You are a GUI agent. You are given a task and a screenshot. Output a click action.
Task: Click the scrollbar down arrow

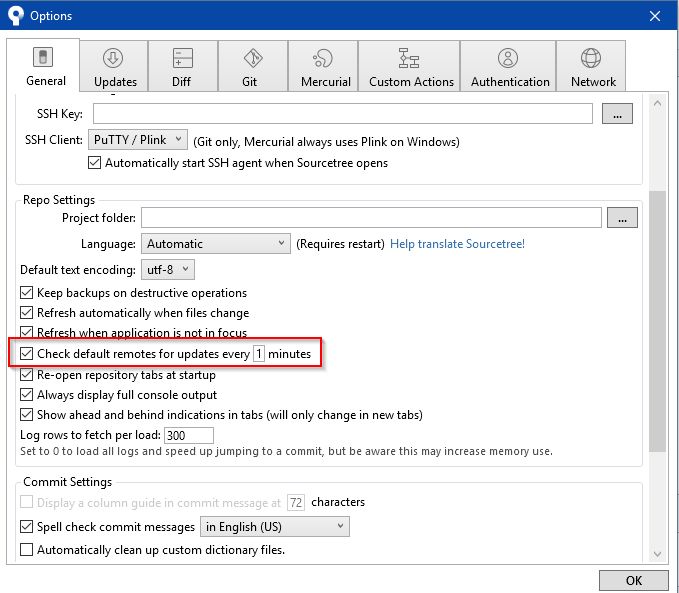tap(657, 554)
